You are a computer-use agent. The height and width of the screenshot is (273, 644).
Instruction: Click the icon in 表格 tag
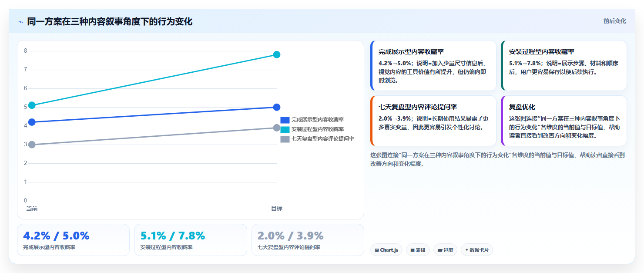coord(412,250)
